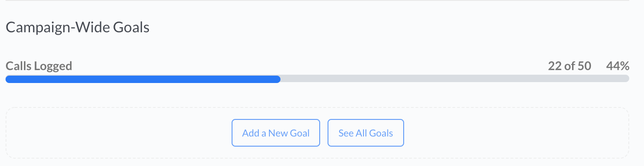Screen dimensions: 644x166
Task: Click the blue filled portion of Calls Logged bar
Action: [143, 79]
